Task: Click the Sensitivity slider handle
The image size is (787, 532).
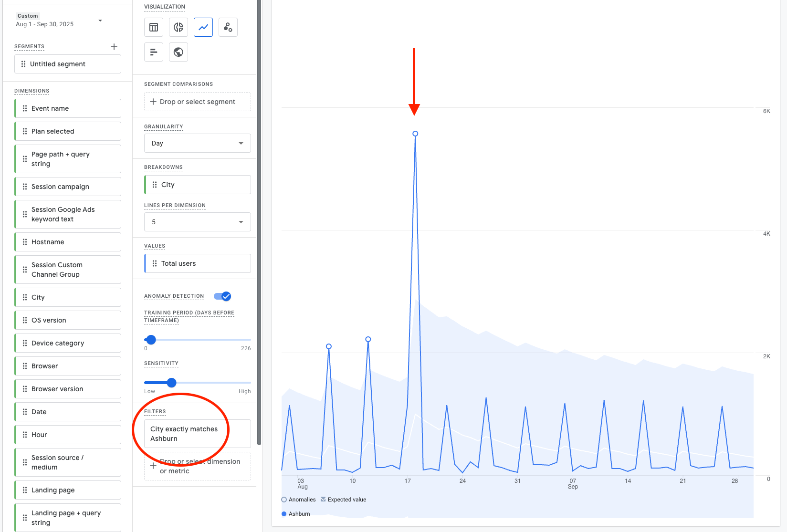Action: pyautogui.click(x=172, y=383)
